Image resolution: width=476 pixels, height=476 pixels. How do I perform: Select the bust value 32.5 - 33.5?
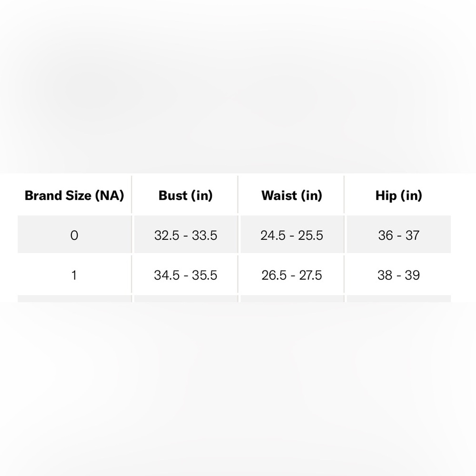coord(186,235)
